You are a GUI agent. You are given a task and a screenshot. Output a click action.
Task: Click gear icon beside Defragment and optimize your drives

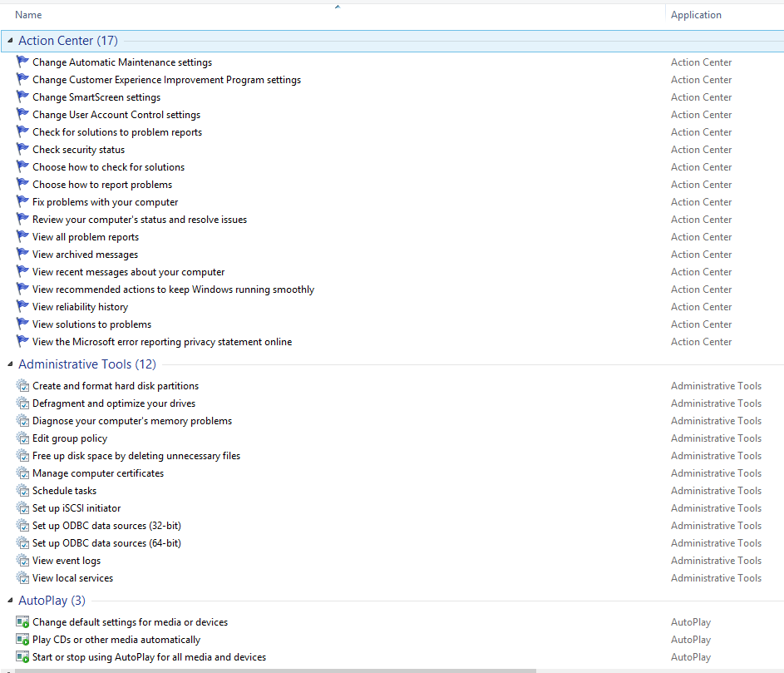[x=22, y=403]
